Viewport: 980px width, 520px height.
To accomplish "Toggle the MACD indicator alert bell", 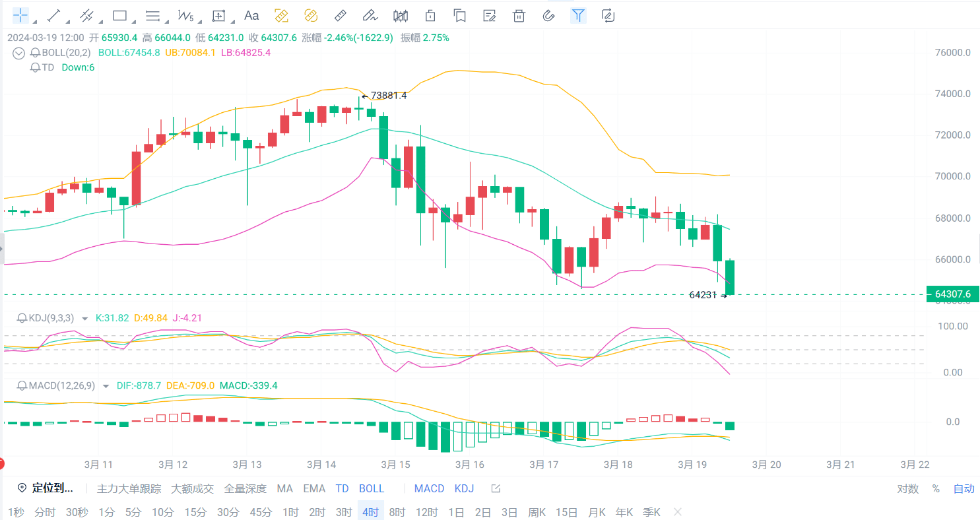I will pyautogui.click(x=20, y=385).
